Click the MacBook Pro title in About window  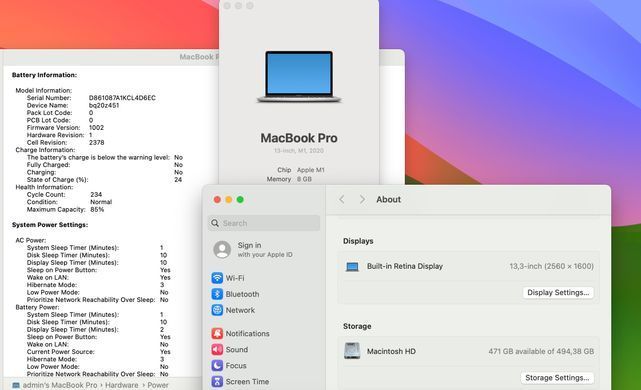pos(299,138)
